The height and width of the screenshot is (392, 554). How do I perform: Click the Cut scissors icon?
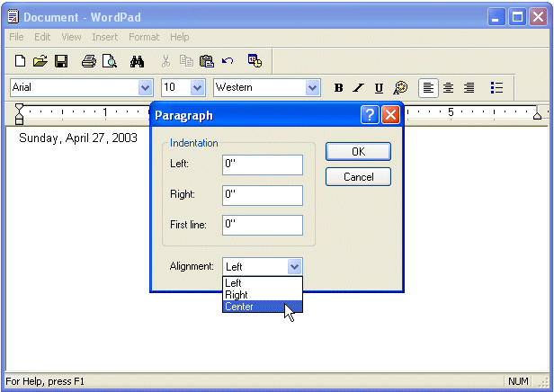(x=165, y=61)
